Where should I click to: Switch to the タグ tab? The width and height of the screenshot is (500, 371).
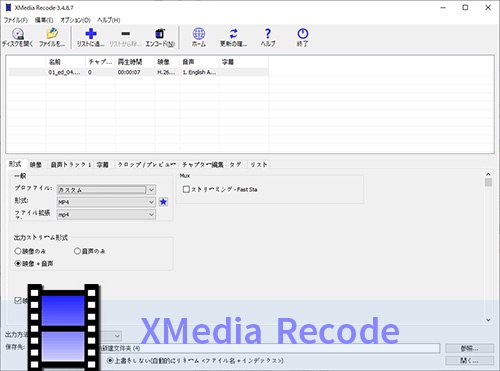pyautogui.click(x=235, y=164)
